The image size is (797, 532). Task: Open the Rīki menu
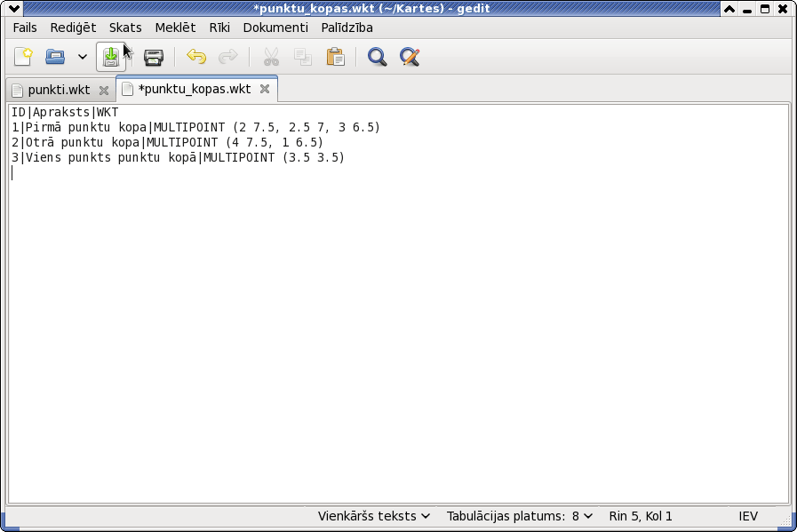pos(219,28)
